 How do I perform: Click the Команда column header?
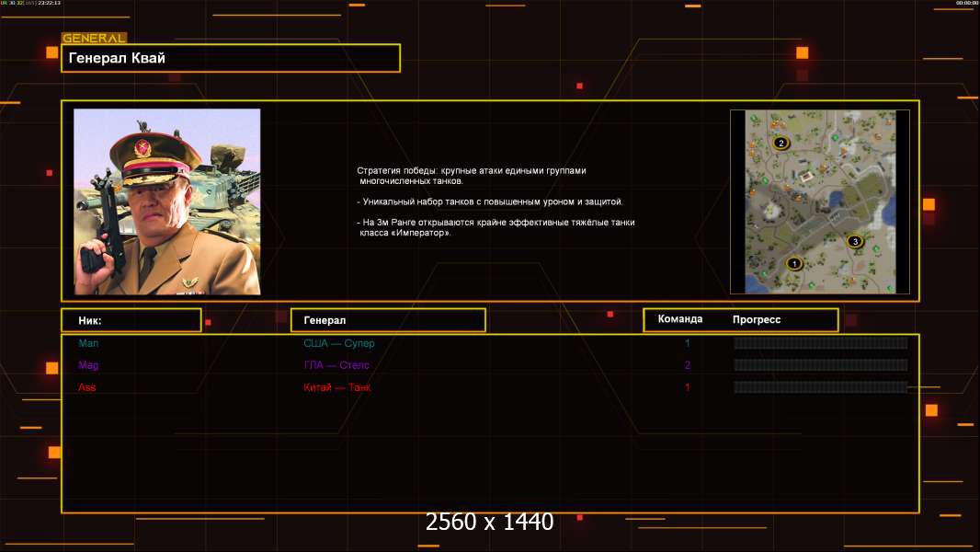pos(680,319)
